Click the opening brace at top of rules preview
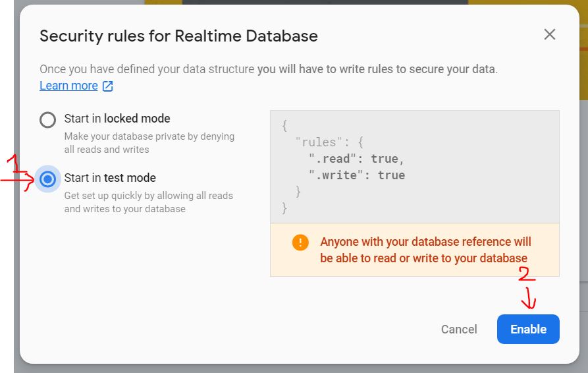Screen dimensions: 588x373 coord(284,126)
